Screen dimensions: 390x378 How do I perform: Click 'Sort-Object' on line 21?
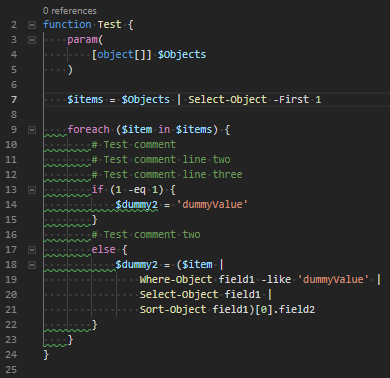[x=173, y=310]
